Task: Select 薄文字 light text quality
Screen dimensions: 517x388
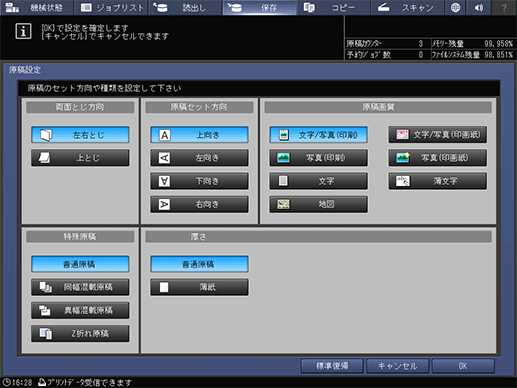Action: click(437, 181)
